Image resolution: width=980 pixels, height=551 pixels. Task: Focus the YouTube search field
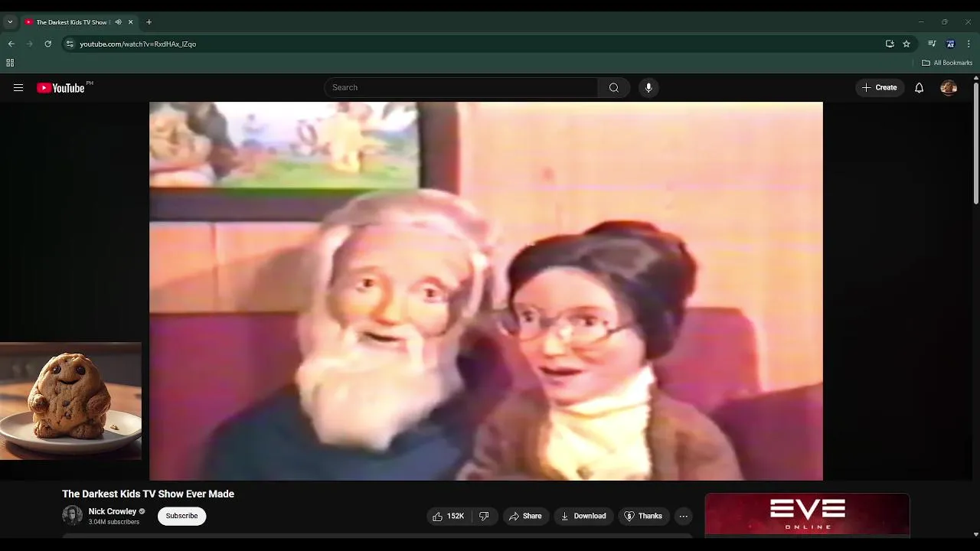click(461, 87)
